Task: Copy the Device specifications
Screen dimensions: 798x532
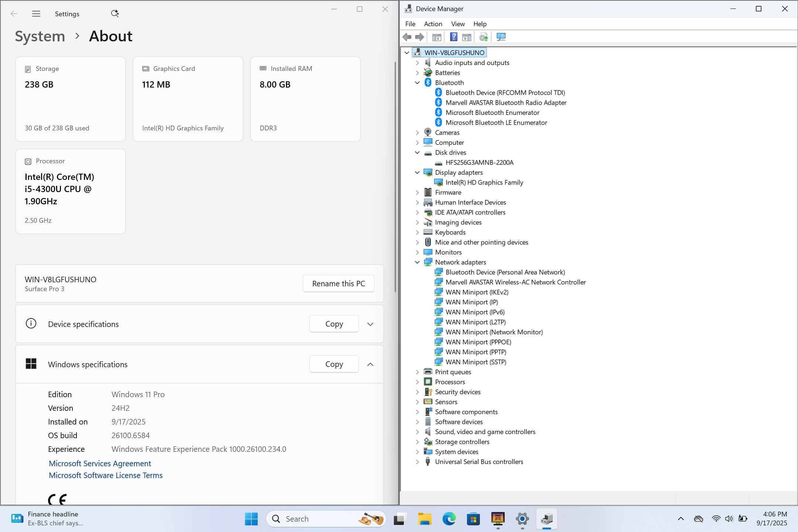Action: (334, 324)
